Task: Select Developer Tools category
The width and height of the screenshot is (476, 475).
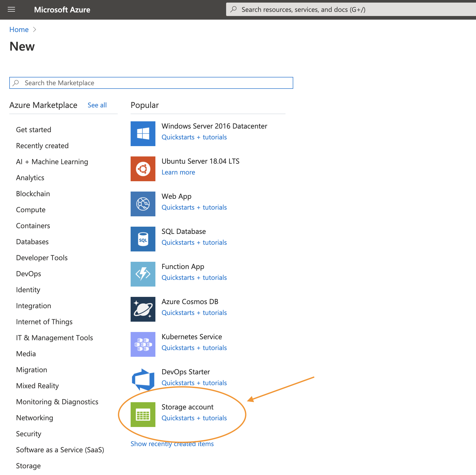Action: [x=42, y=258]
